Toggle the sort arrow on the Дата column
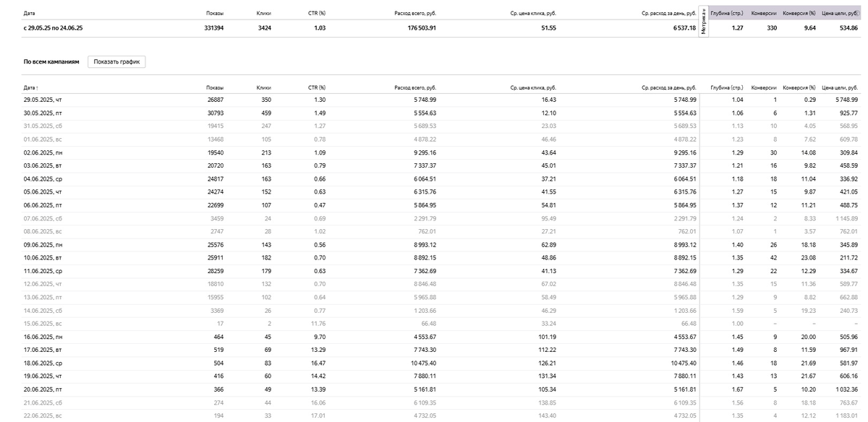This screenshot has height=422, width=868. (38, 87)
